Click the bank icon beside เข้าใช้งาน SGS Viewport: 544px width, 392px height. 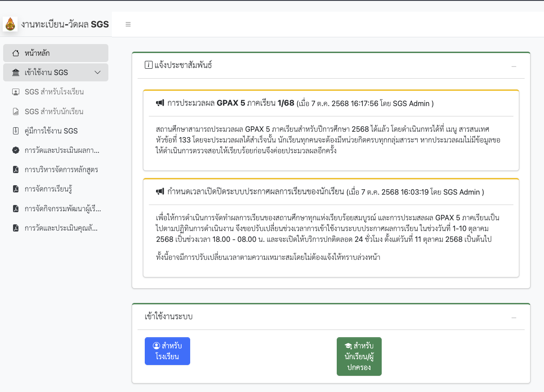tap(16, 72)
